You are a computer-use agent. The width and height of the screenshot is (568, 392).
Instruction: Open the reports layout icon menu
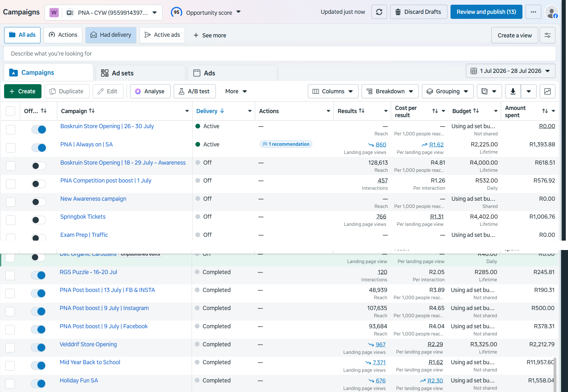point(489,91)
